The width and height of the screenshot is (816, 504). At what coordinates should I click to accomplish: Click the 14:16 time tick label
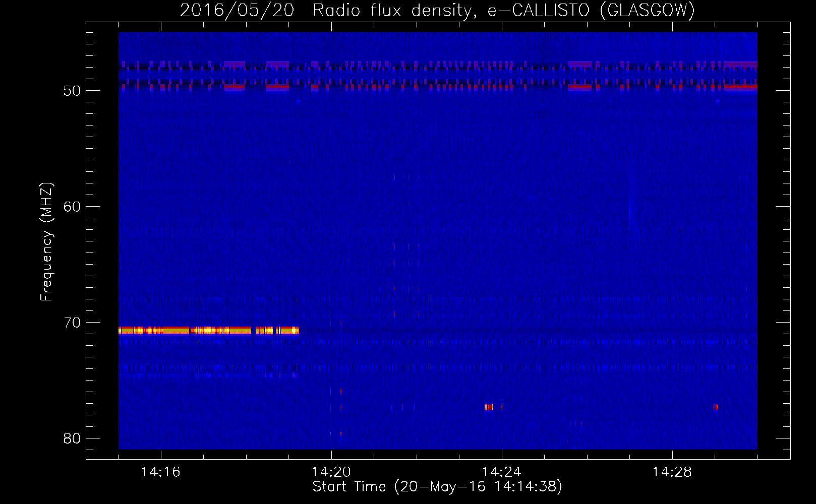[x=160, y=472]
